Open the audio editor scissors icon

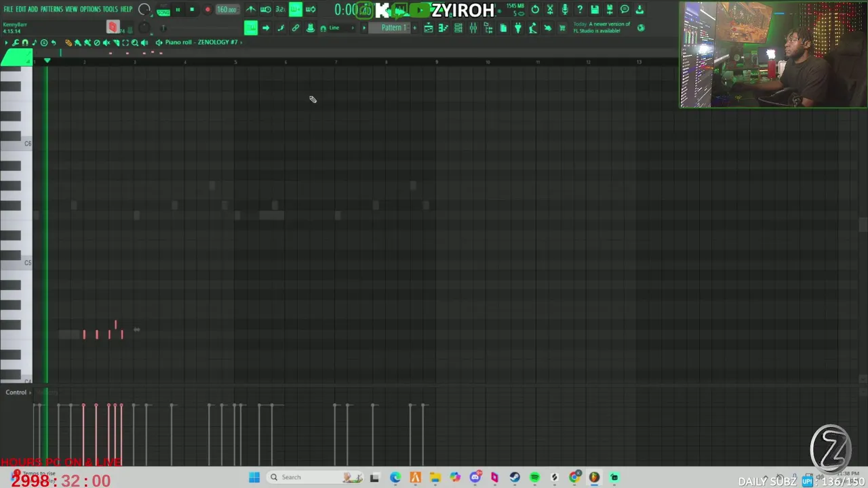[550, 9]
